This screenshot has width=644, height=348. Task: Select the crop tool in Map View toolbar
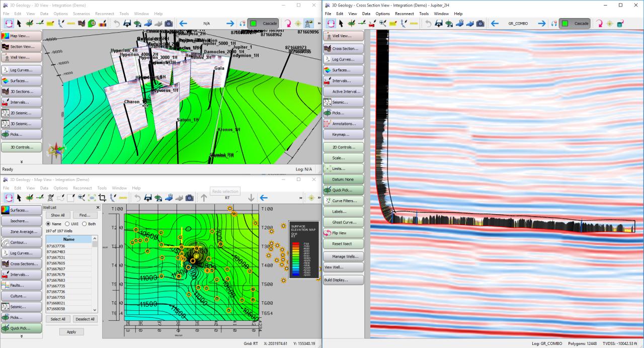coord(102,198)
